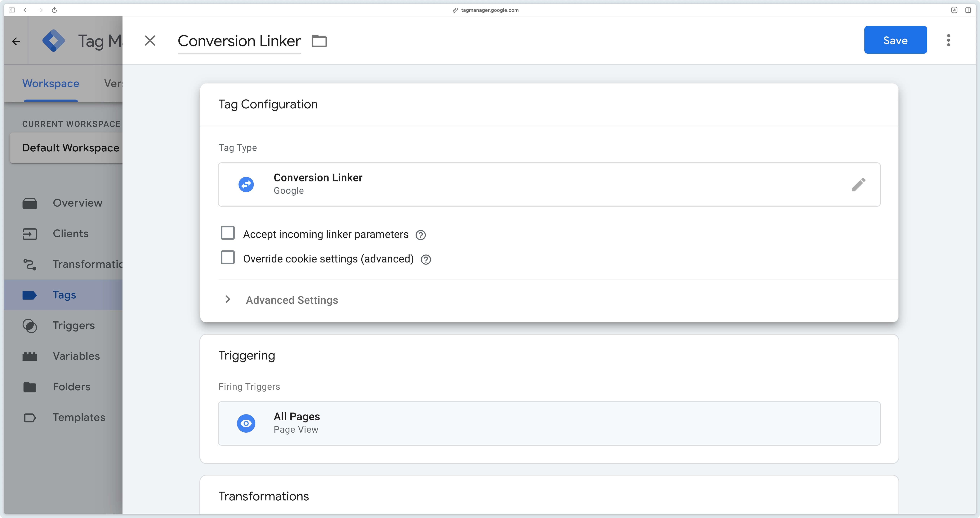Click the browser split view icon
This screenshot has height=518, width=980.
[x=968, y=10]
